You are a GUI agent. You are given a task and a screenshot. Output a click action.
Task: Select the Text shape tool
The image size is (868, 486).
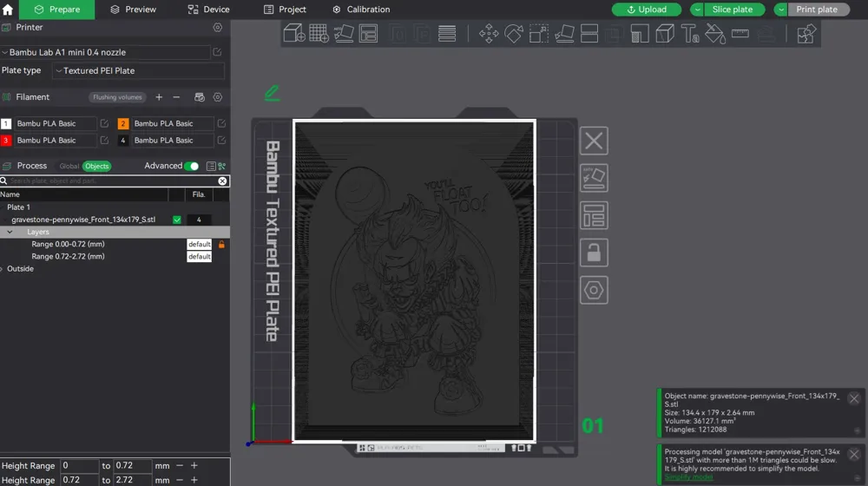point(690,33)
